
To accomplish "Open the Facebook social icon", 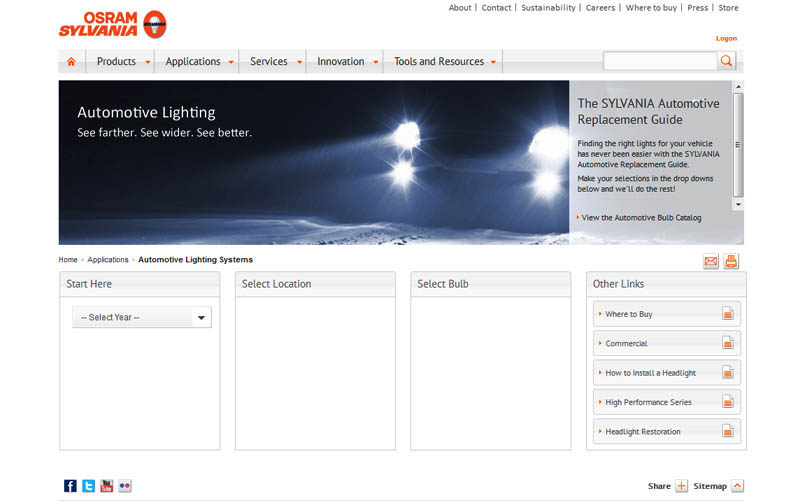I will tap(70, 486).
